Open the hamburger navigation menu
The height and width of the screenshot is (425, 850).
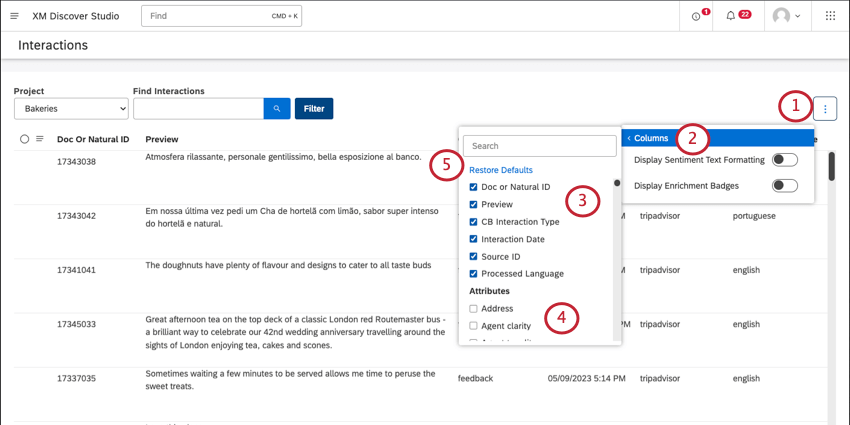pyautogui.click(x=15, y=16)
